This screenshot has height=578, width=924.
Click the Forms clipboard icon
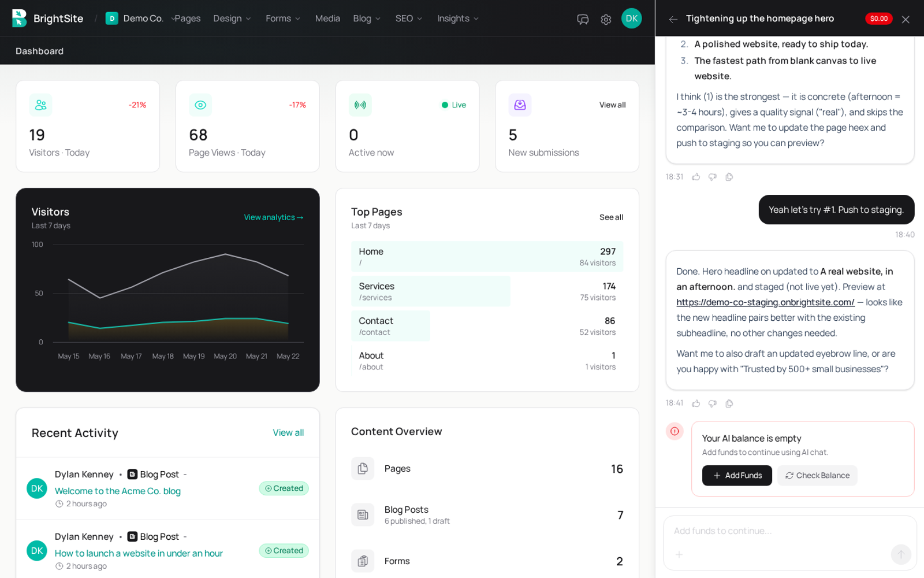[363, 561]
